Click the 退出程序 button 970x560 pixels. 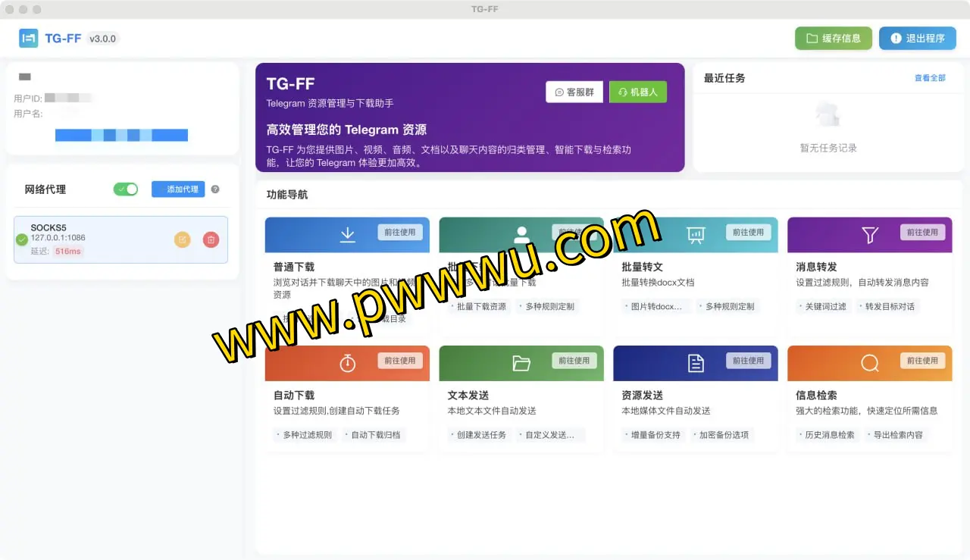click(x=917, y=39)
